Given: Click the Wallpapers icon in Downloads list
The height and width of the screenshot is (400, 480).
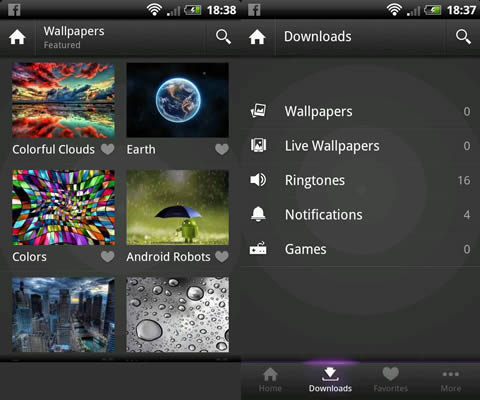Looking at the screenshot, I should [x=258, y=111].
